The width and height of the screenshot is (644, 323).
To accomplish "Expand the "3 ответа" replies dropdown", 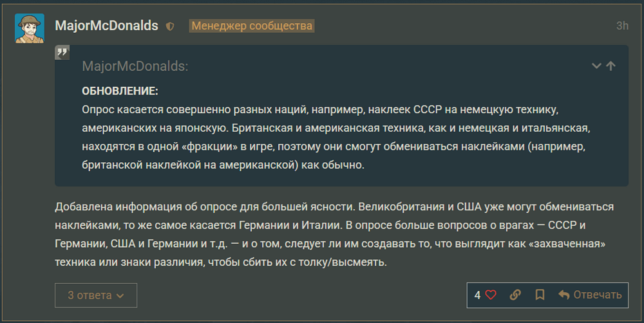I will point(95,295).
